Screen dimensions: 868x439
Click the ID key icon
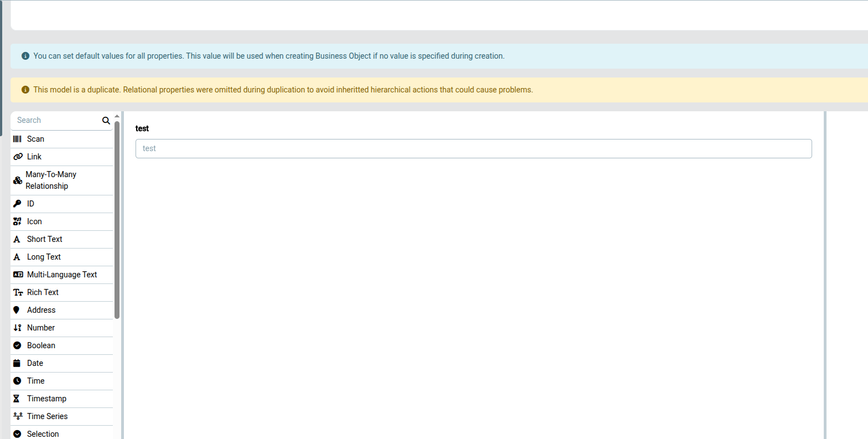click(x=17, y=204)
